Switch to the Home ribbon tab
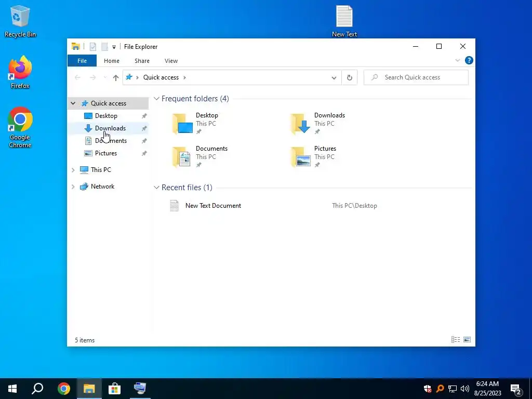The height and width of the screenshot is (399, 532). click(112, 61)
